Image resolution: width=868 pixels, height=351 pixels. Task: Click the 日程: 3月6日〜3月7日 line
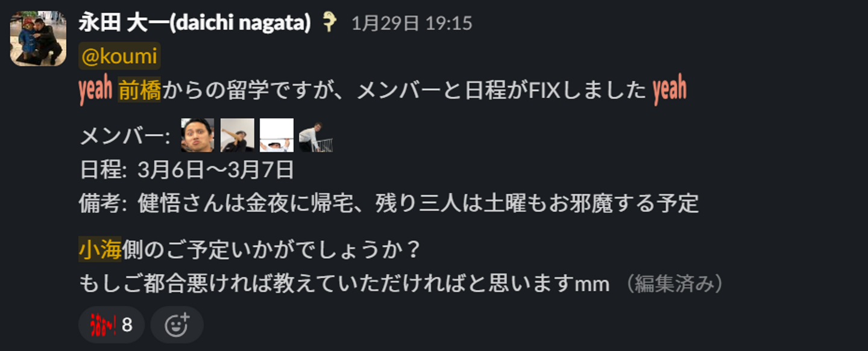point(187,170)
